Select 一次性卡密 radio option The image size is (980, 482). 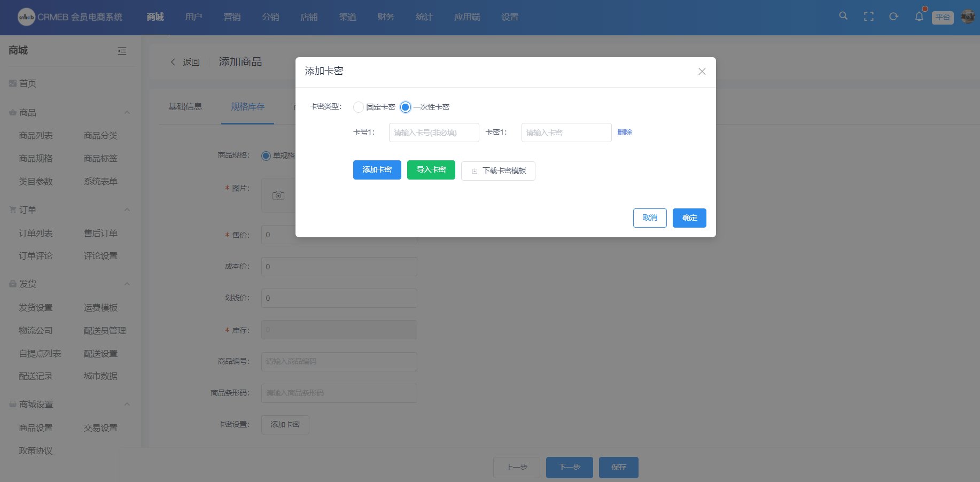tap(406, 107)
